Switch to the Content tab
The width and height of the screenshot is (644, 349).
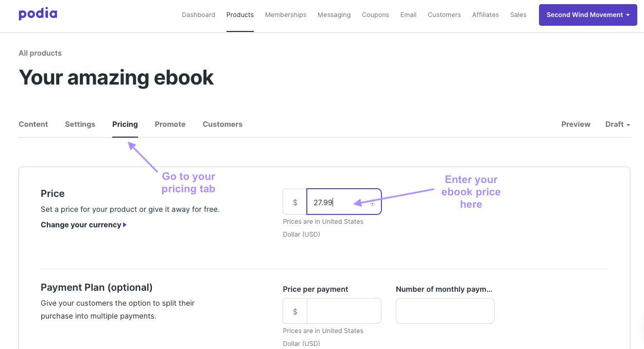point(33,124)
